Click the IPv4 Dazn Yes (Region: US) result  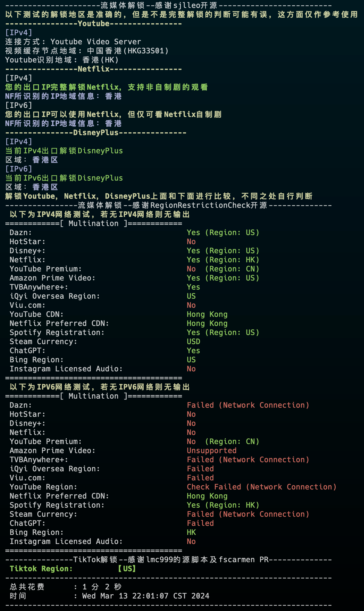pos(223,233)
